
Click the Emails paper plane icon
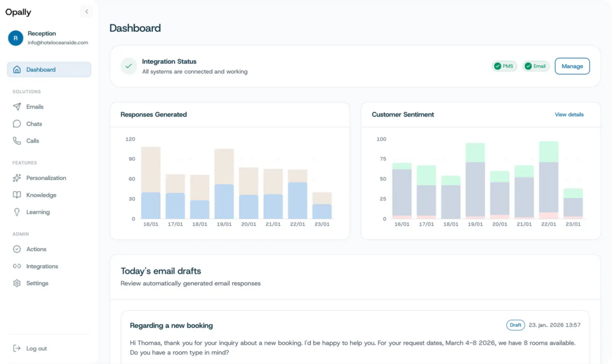(x=17, y=106)
